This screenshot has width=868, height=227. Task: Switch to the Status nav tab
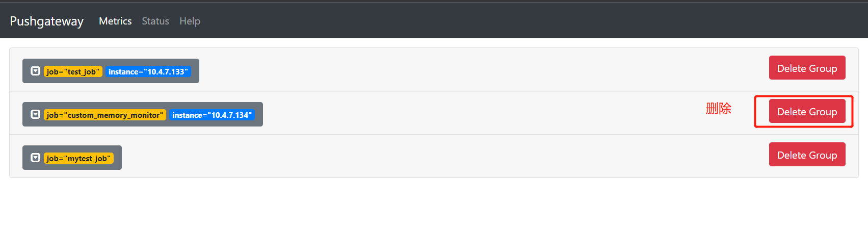(155, 21)
